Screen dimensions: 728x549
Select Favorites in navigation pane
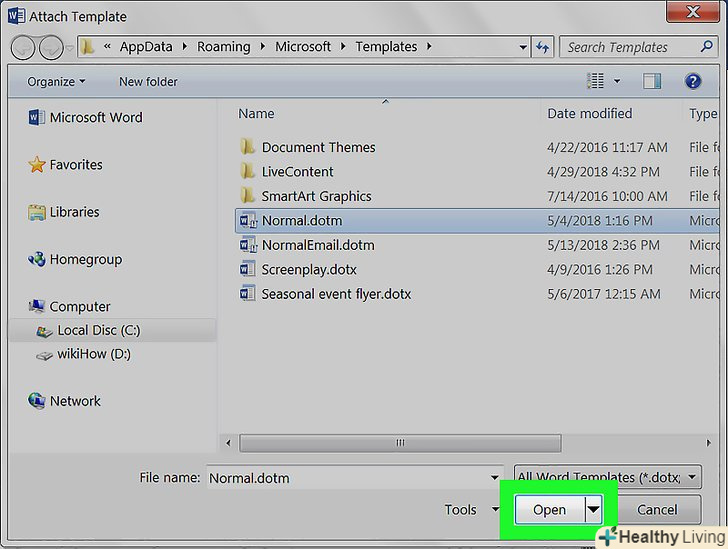pos(65,165)
